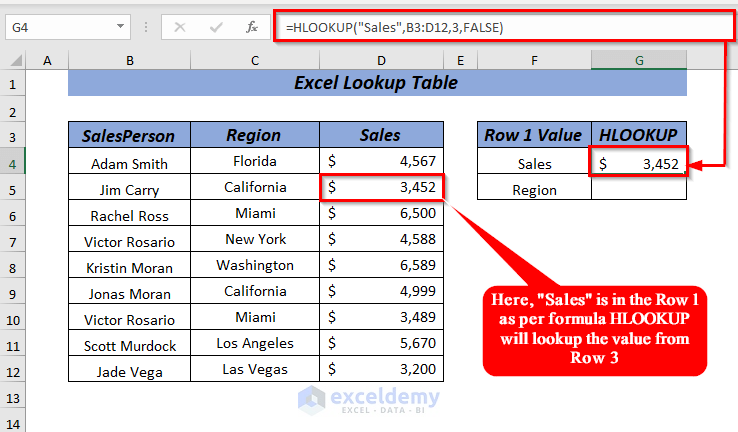Select column E header

pyautogui.click(x=460, y=61)
